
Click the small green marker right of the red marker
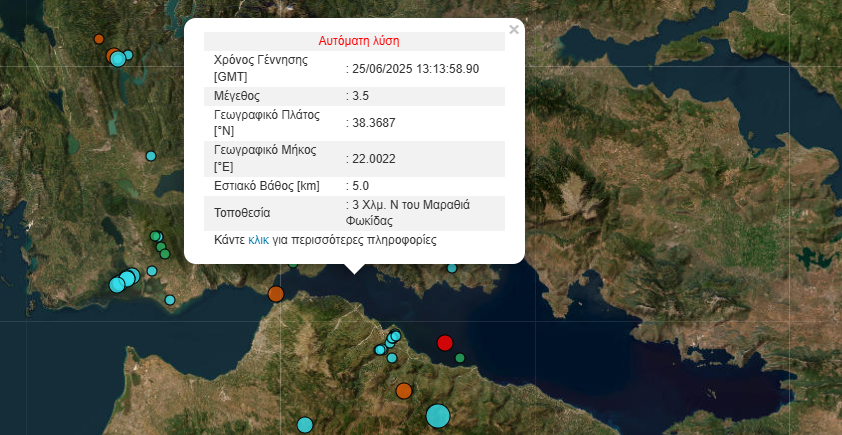[x=460, y=358]
